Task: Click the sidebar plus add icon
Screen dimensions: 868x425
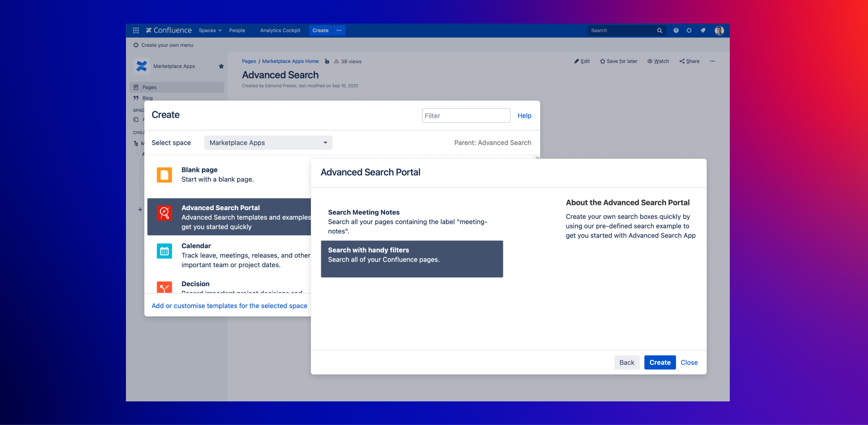Action: pyautogui.click(x=140, y=210)
